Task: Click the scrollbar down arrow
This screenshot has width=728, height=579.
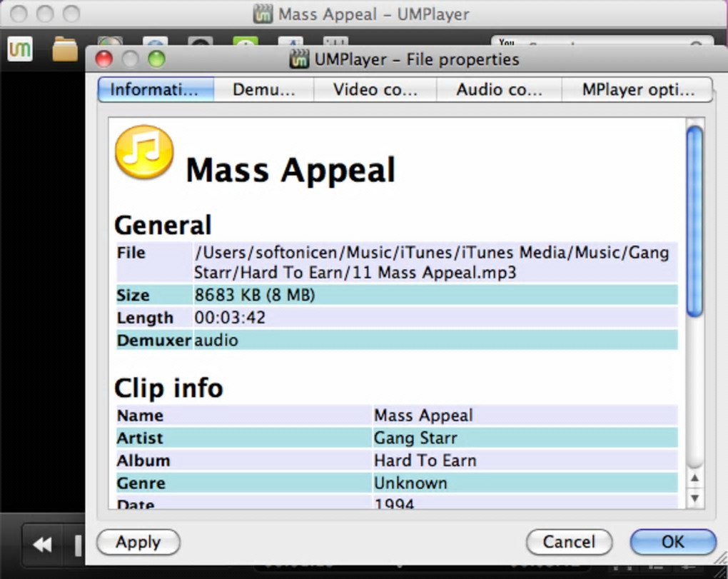Action: [x=694, y=498]
